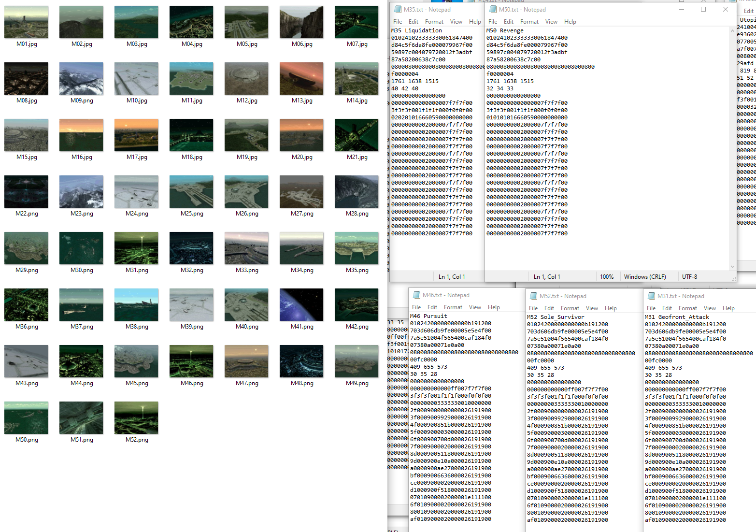
Task: Open the View menu in M52.txt Notepad
Action: 592,308
